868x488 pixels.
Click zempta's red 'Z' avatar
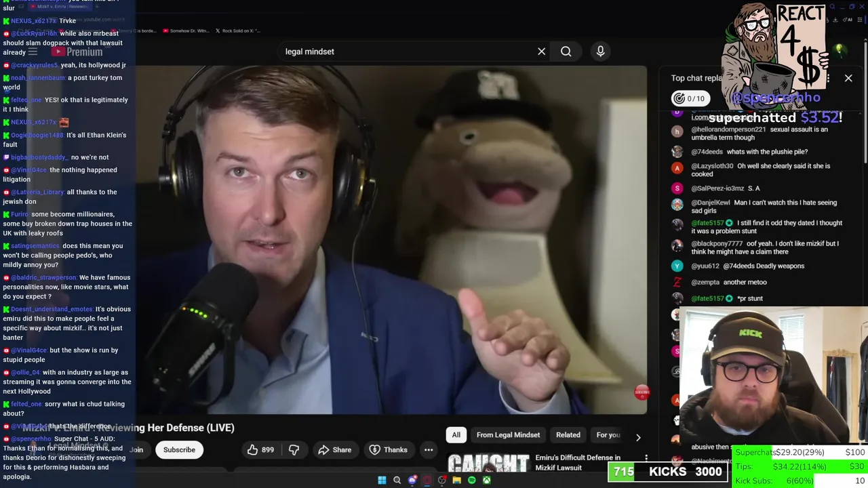coord(677,282)
